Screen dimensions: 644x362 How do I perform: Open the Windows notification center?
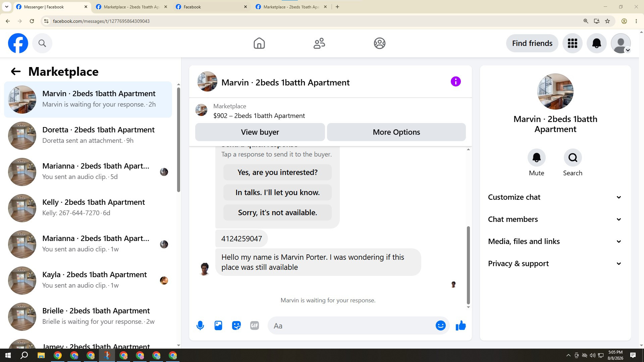(x=633, y=355)
